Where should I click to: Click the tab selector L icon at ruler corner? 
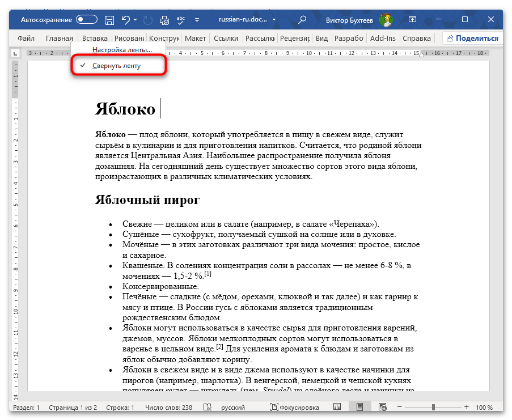pyautogui.click(x=15, y=53)
